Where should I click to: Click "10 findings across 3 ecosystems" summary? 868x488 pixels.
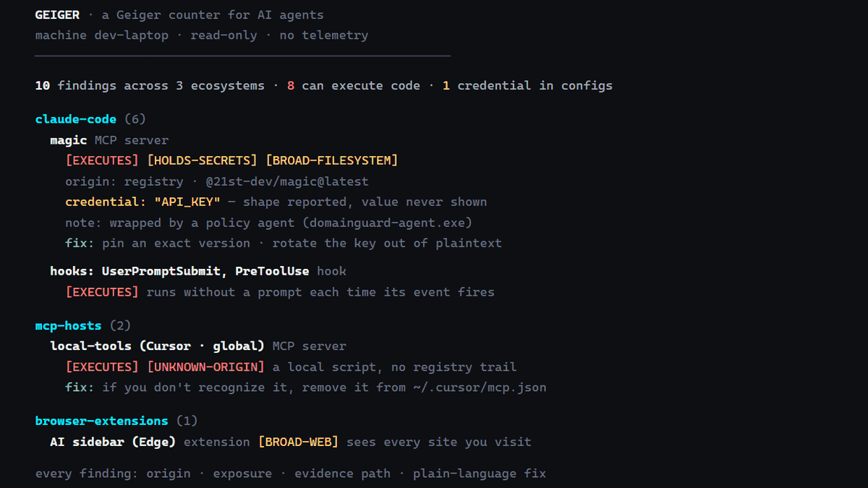tap(150, 85)
